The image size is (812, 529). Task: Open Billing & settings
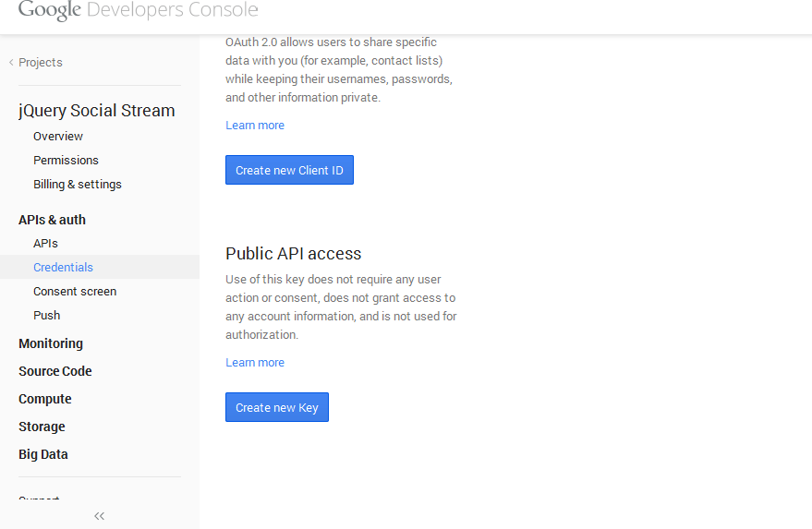tap(78, 185)
